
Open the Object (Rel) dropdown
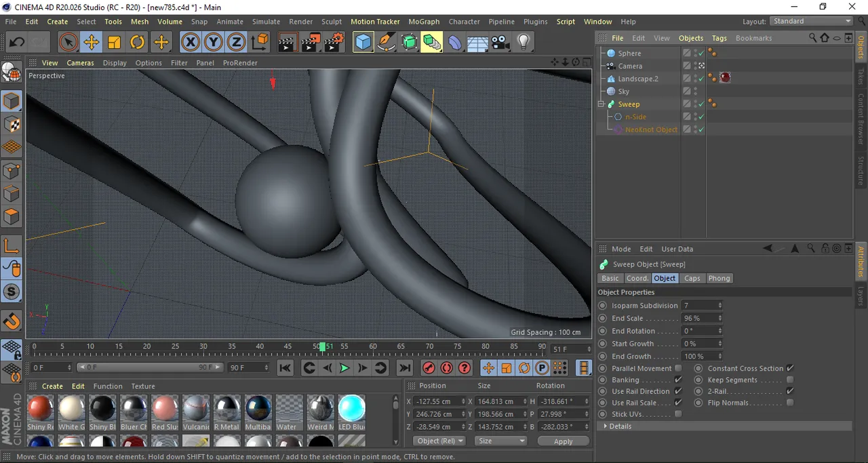pos(439,441)
